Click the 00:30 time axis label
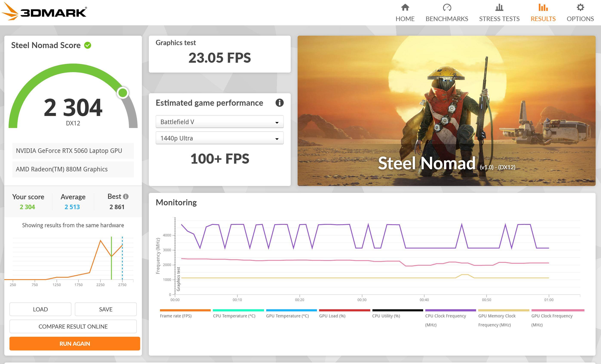Viewport: 601px width, 364px height. pyautogui.click(x=362, y=300)
